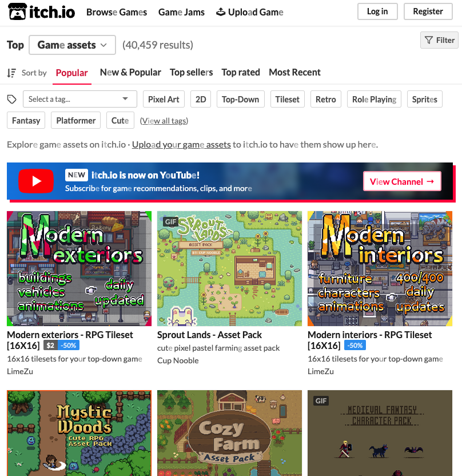The height and width of the screenshot is (476, 462).
Task: Select the Role Playing tag
Action: pos(374,100)
